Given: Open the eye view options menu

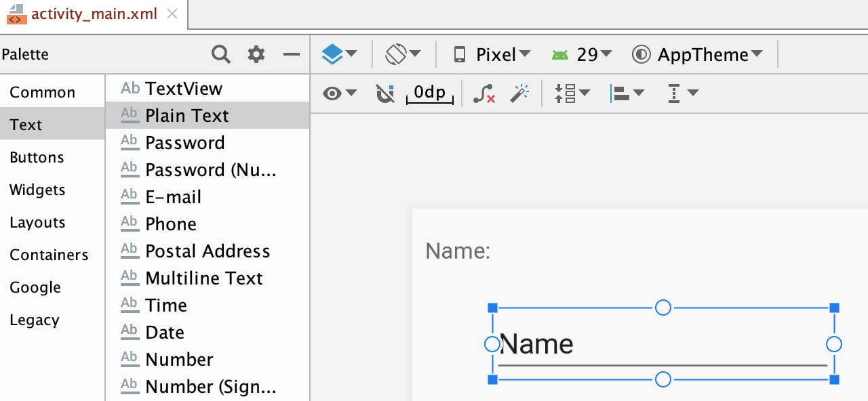Looking at the screenshot, I should (339, 93).
